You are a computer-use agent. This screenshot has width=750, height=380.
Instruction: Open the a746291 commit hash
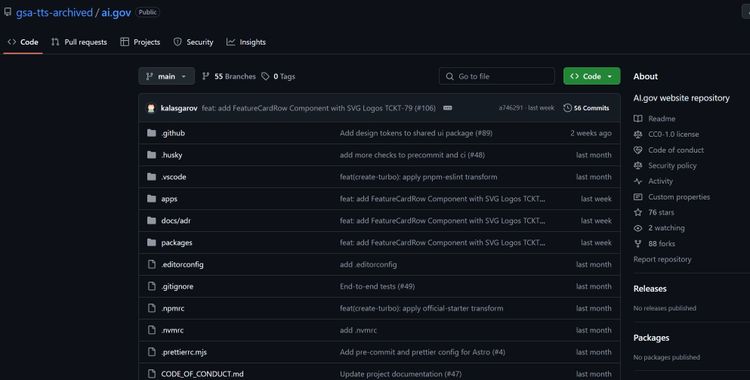point(511,108)
